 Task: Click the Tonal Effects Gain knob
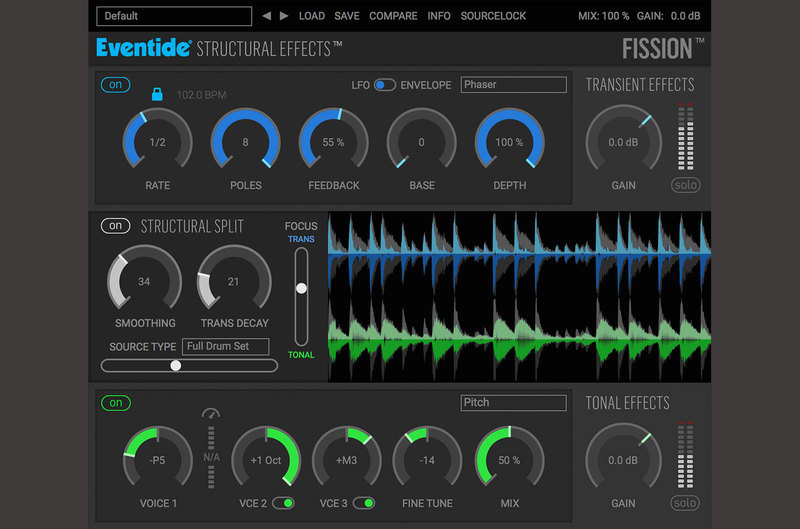coord(622,460)
